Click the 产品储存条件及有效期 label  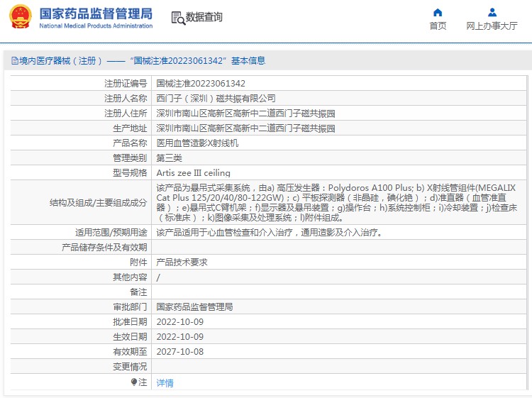[104, 248]
